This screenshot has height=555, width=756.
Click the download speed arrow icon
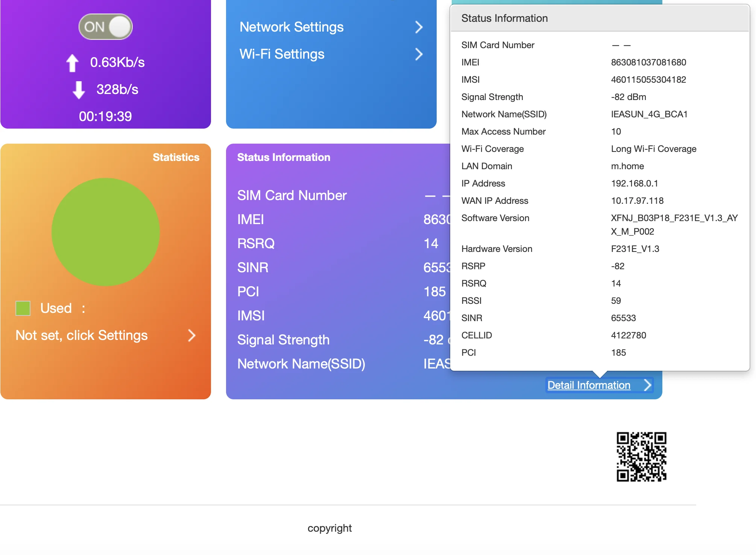(79, 89)
